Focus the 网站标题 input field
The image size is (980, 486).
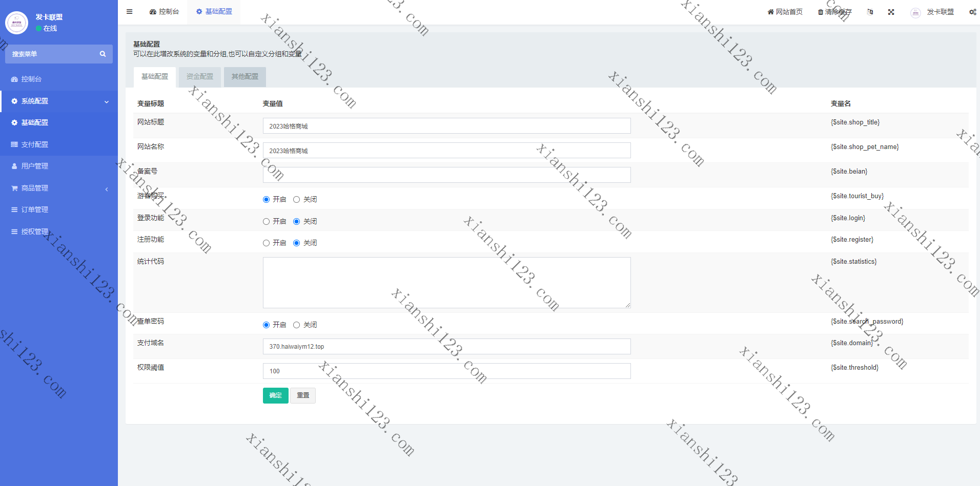[x=447, y=126]
